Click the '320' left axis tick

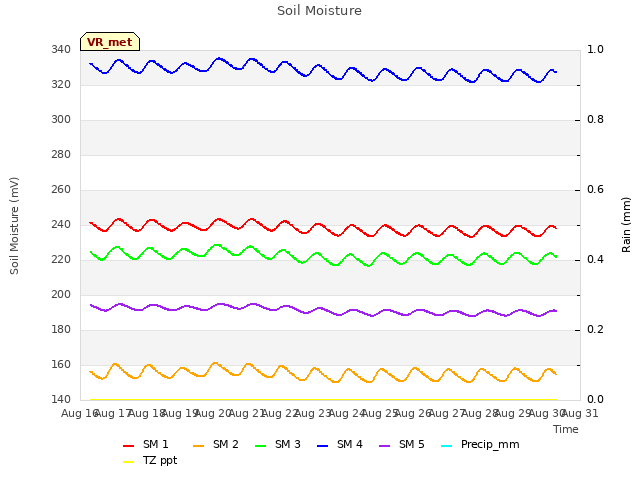(61, 84)
